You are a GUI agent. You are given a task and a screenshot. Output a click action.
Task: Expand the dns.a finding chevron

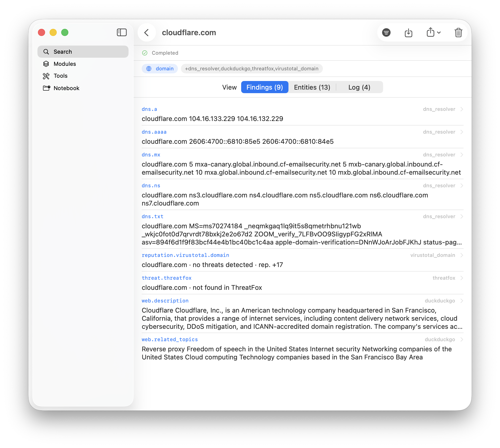pos(462,109)
